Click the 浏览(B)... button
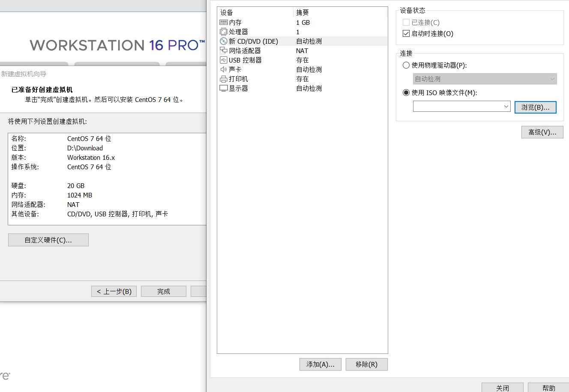 point(536,107)
